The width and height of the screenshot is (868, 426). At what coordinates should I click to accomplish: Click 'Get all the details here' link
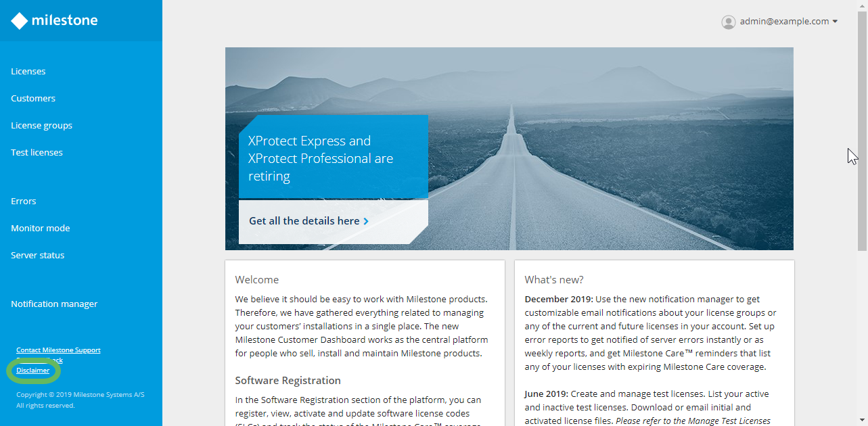click(x=304, y=221)
